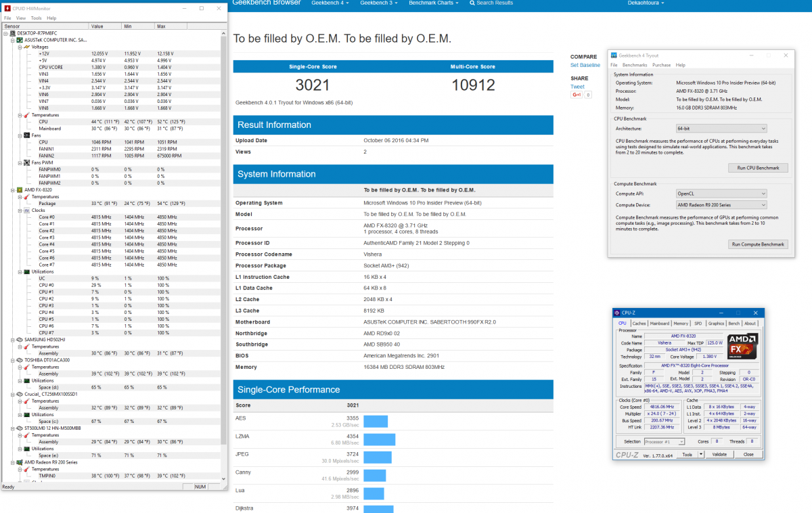812x513 pixels.
Task: Click the Single-Core Score 3021 value
Action: (x=313, y=85)
